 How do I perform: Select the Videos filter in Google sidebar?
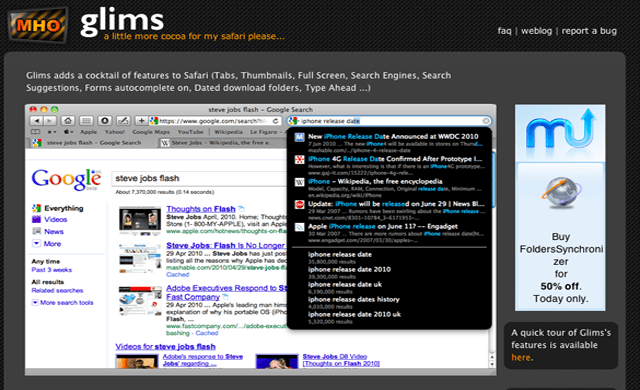(49, 219)
